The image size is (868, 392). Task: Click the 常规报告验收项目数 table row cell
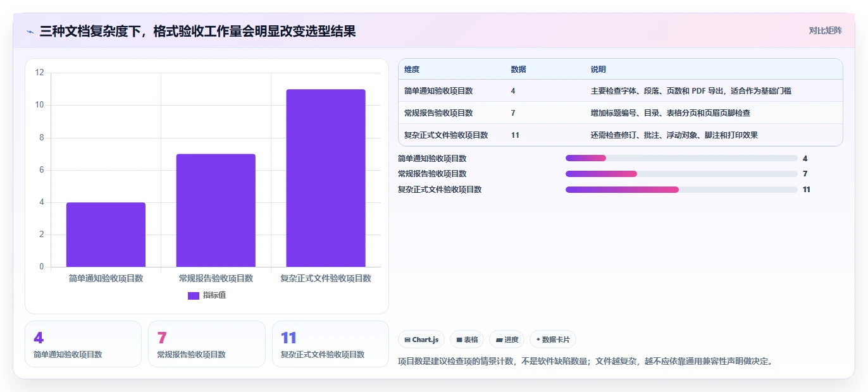click(x=438, y=113)
